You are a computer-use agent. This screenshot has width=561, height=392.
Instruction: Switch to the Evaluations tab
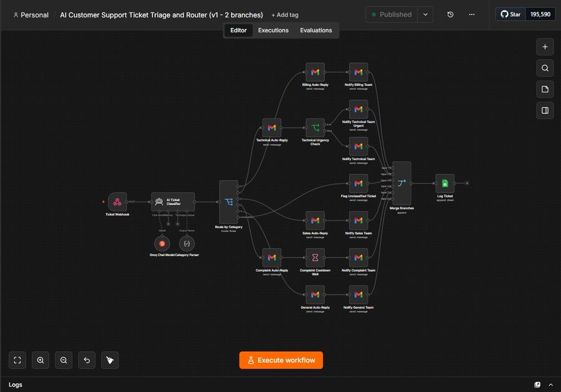(x=316, y=31)
